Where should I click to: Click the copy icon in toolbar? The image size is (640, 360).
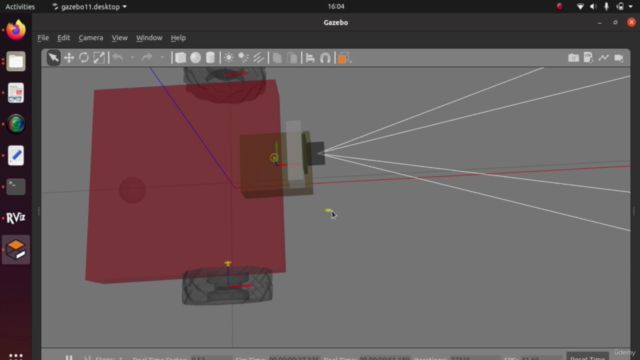(277, 58)
